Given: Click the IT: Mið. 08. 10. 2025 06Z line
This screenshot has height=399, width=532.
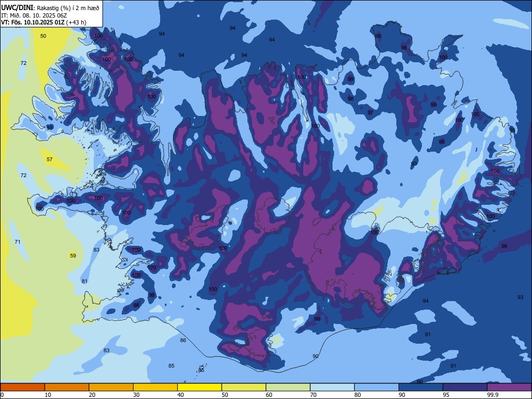Looking at the screenshot, I should pos(35,15).
